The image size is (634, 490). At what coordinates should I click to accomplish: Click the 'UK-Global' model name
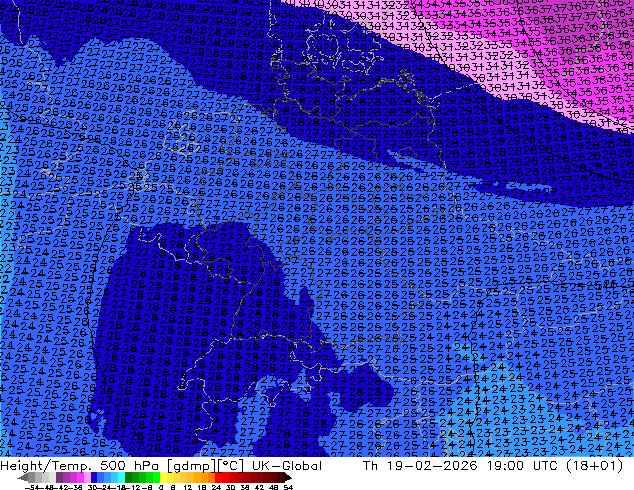287,466
